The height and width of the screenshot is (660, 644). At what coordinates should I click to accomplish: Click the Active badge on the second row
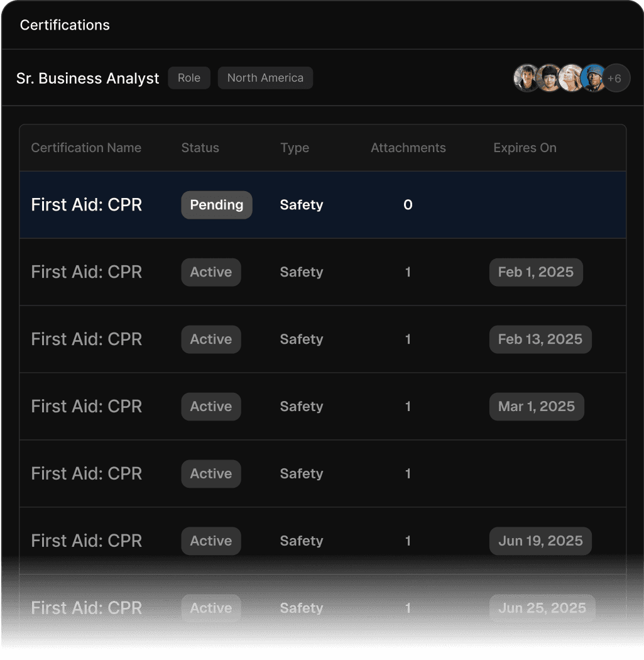coord(210,272)
